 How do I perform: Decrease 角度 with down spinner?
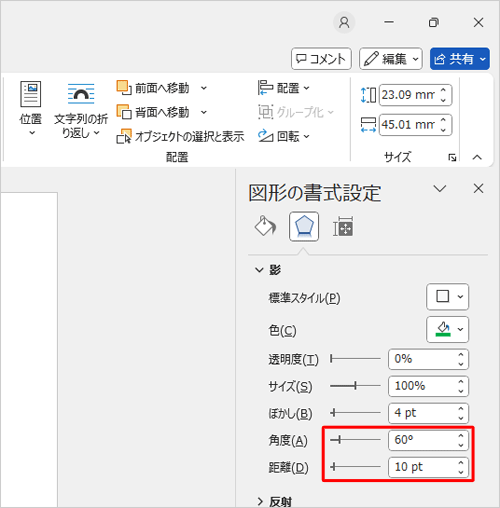point(461,445)
